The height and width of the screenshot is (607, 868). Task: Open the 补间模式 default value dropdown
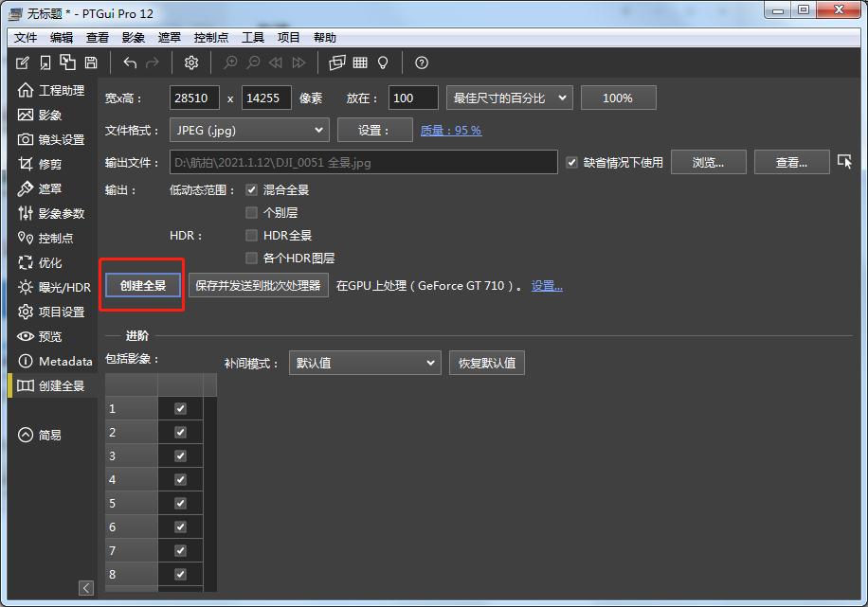click(365, 363)
